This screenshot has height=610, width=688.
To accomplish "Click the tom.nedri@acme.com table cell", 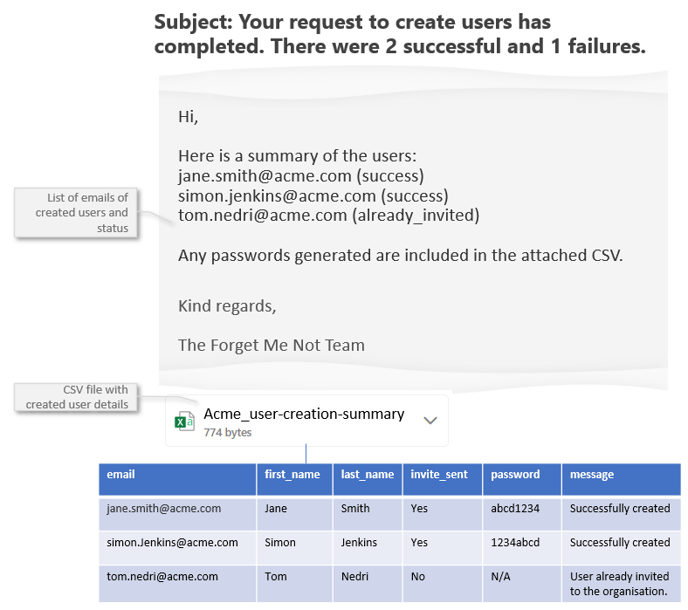I will point(162,577).
